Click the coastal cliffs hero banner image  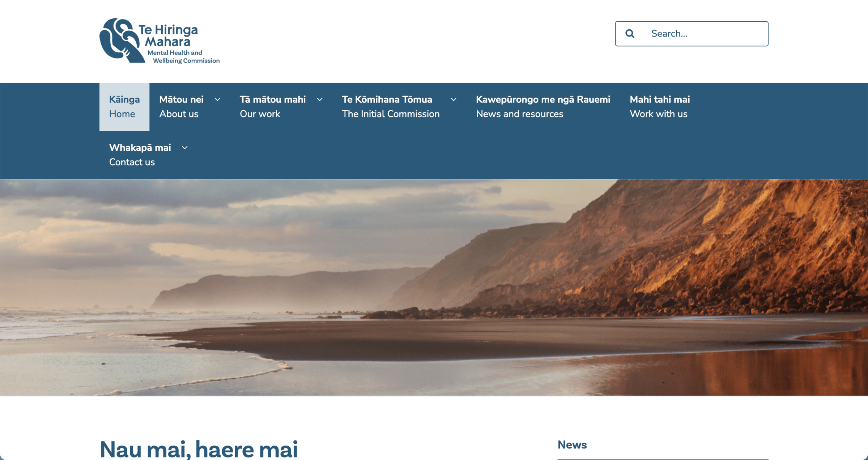click(434, 287)
